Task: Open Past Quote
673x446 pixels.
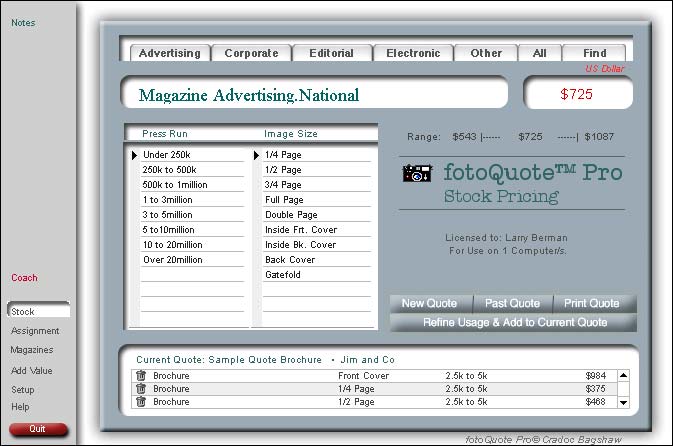Action: click(512, 303)
